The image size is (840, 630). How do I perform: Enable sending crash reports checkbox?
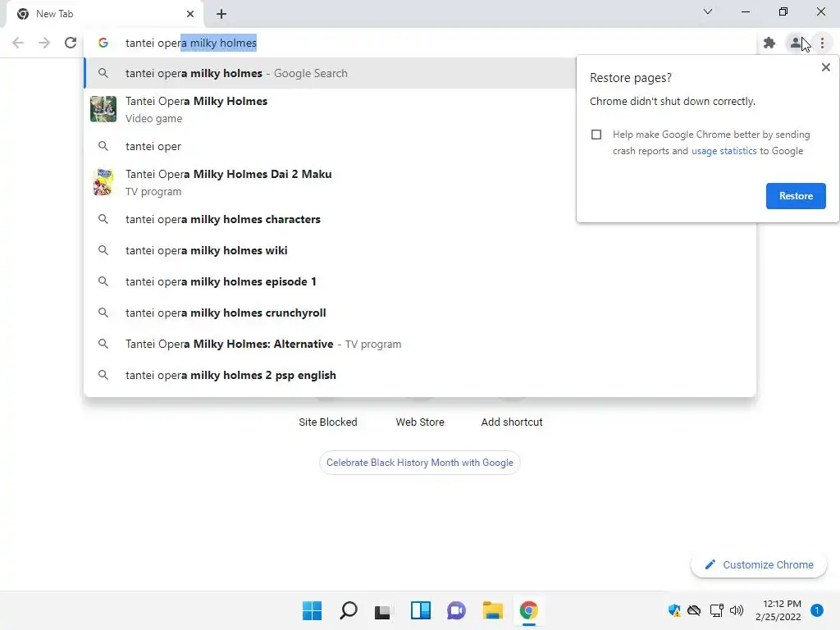pyautogui.click(x=596, y=135)
